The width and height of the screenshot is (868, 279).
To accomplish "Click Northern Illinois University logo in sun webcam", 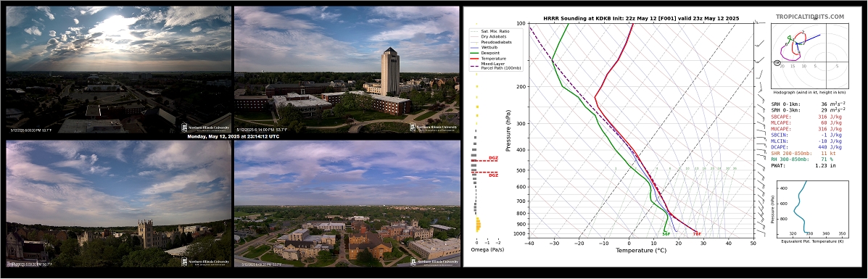I will pos(206,128).
